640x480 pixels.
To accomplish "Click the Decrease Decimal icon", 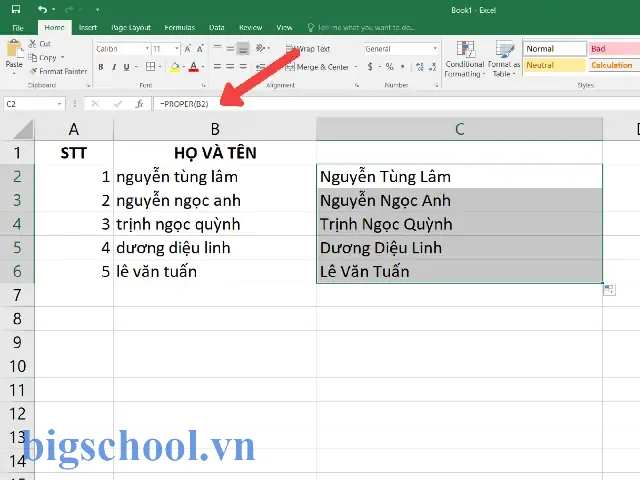I will click(433, 67).
